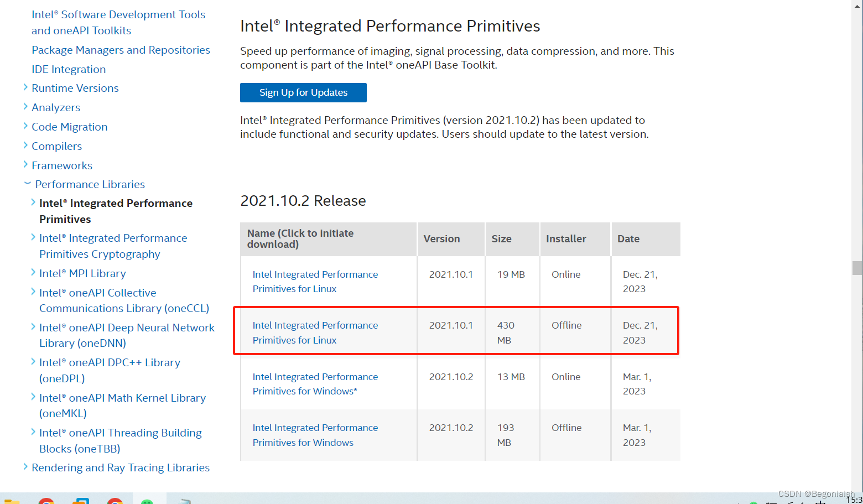Viewport: 863px width, 504px height.
Task: Select version 2021.10.2 in the 13 MB row
Action: (x=451, y=377)
